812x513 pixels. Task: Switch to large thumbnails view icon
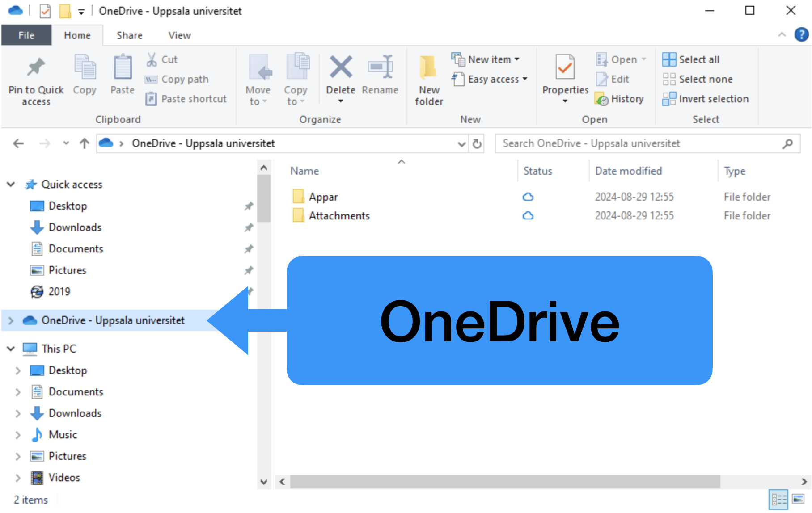point(799,500)
